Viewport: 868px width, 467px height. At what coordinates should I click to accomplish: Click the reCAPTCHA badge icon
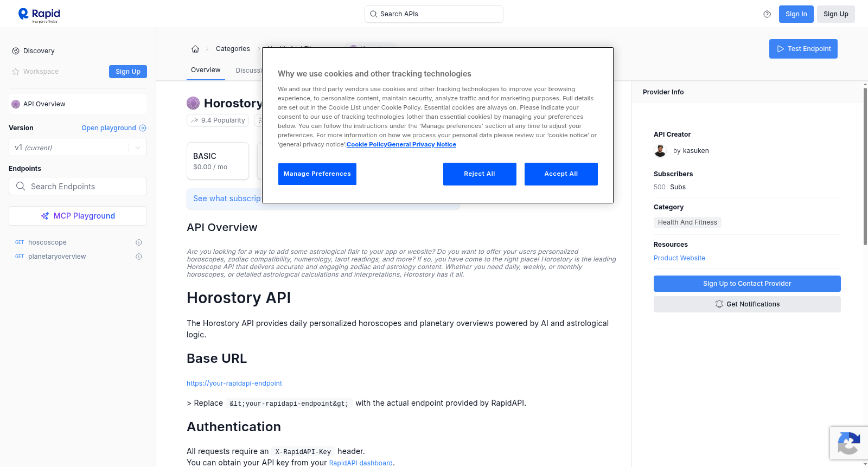pyautogui.click(x=848, y=443)
